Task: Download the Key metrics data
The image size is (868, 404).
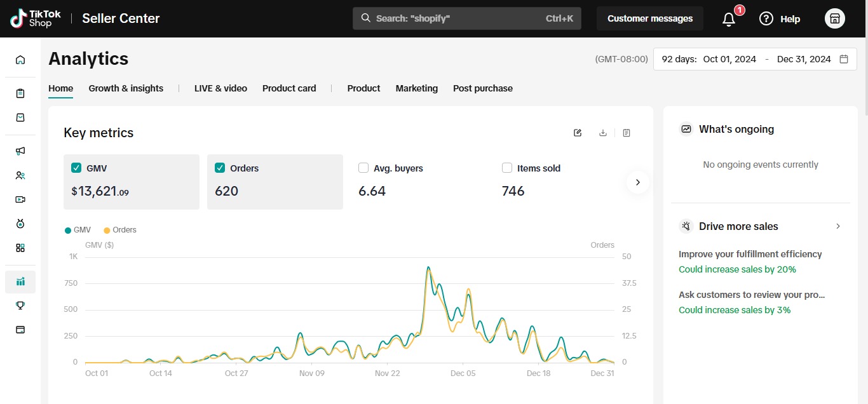Action: click(603, 133)
